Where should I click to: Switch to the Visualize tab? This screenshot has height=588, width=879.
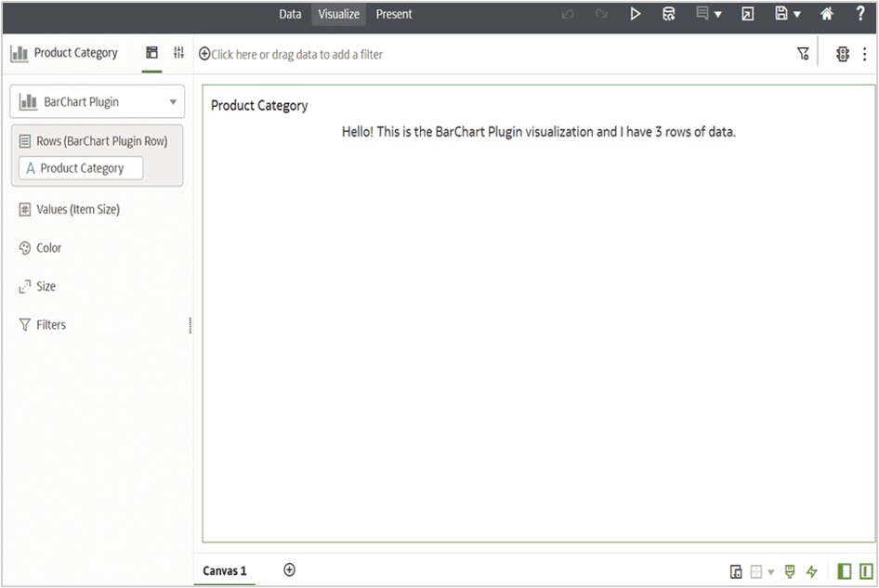(x=338, y=14)
